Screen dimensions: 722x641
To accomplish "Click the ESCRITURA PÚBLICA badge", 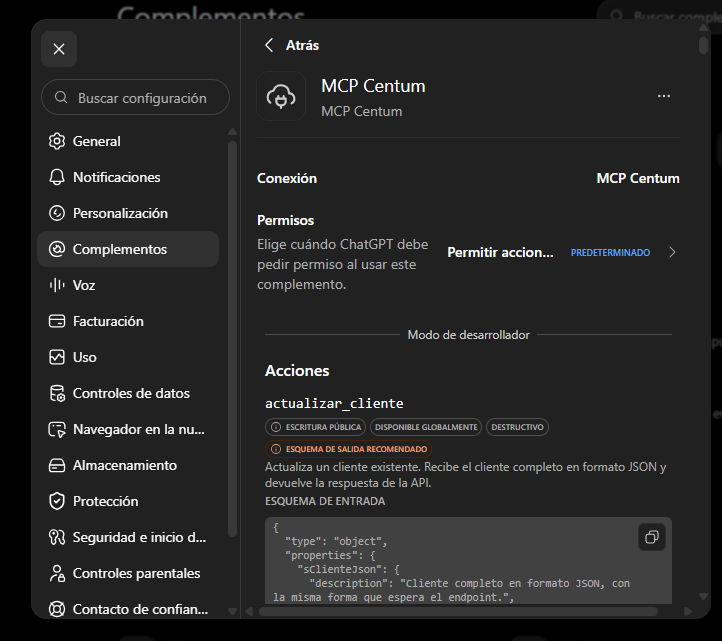I will (315, 427).
